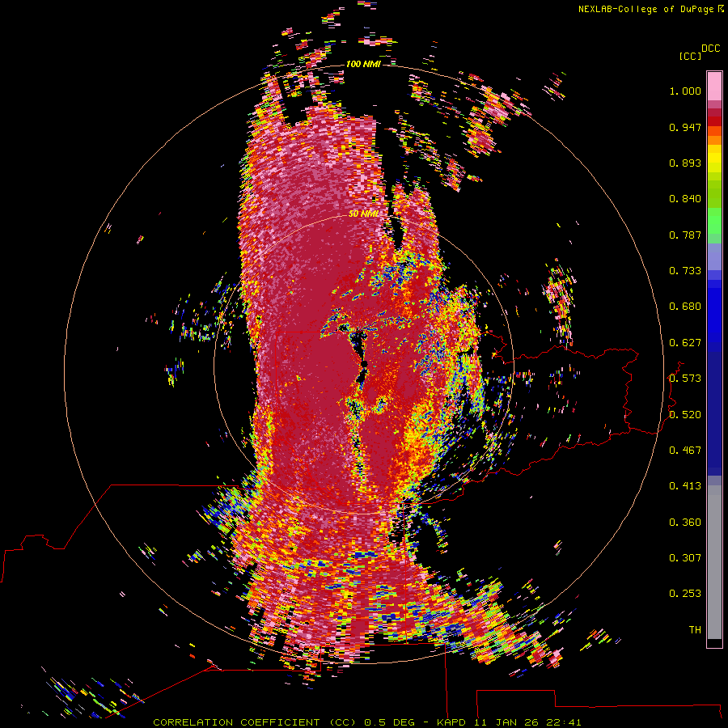This screenshot has height=728, width=728.
Task: Select the 1.000 value on the color scale
Action: 685,91
